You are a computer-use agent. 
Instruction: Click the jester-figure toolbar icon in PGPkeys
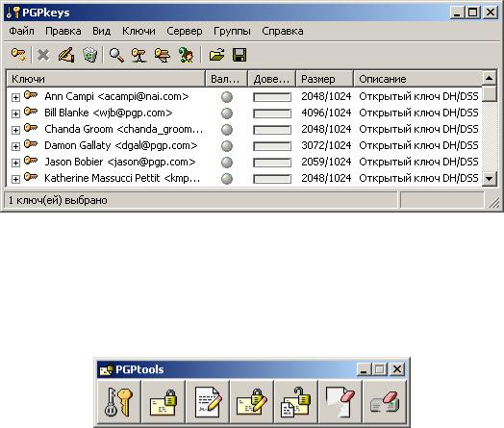186,55
